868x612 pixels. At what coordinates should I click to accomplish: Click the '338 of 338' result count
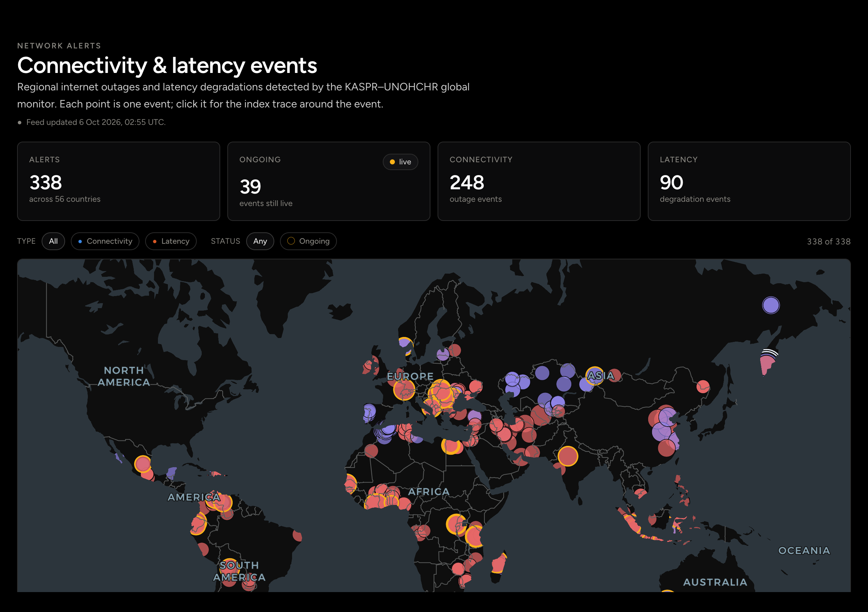tap(829, 242)
